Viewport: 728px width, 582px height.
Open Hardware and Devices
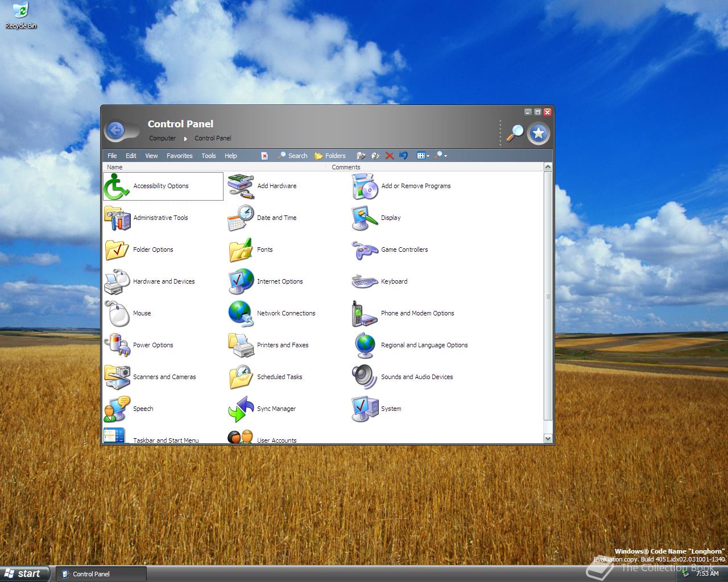tap(150, 281)
